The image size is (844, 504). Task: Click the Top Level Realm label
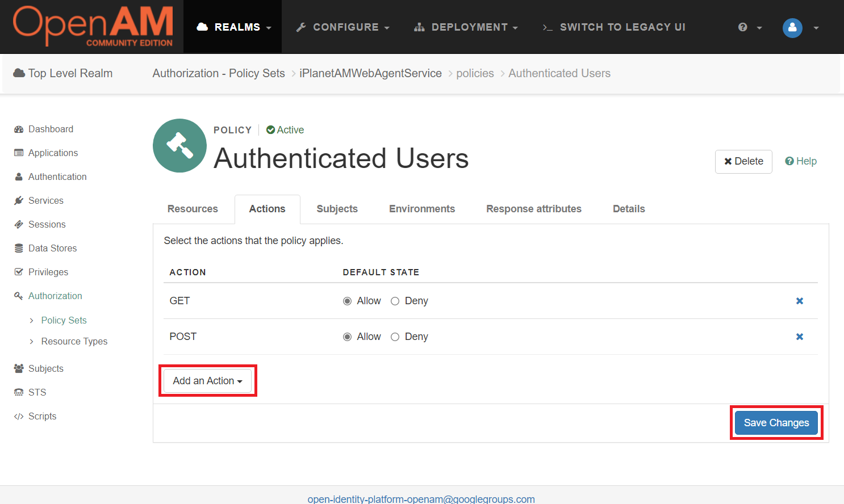pos(70,73)
